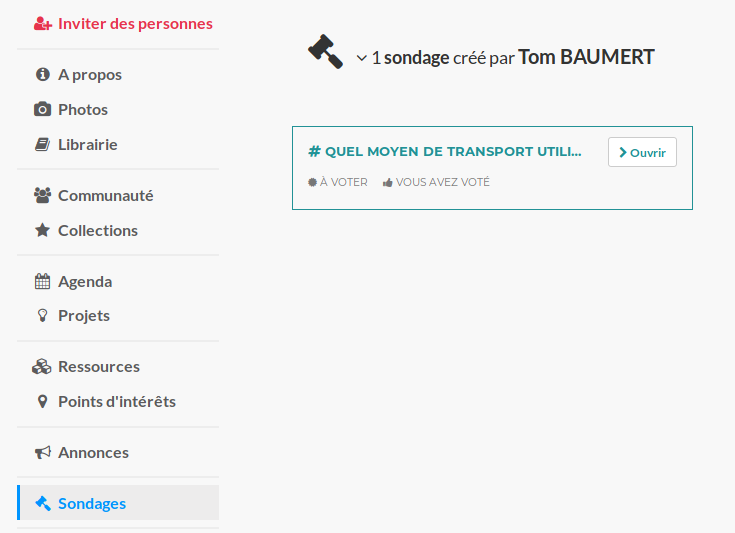The height and width of the screenshot is (533, 735).
Task: Select the Sondages menu item
Action: [x=92, y=503]
